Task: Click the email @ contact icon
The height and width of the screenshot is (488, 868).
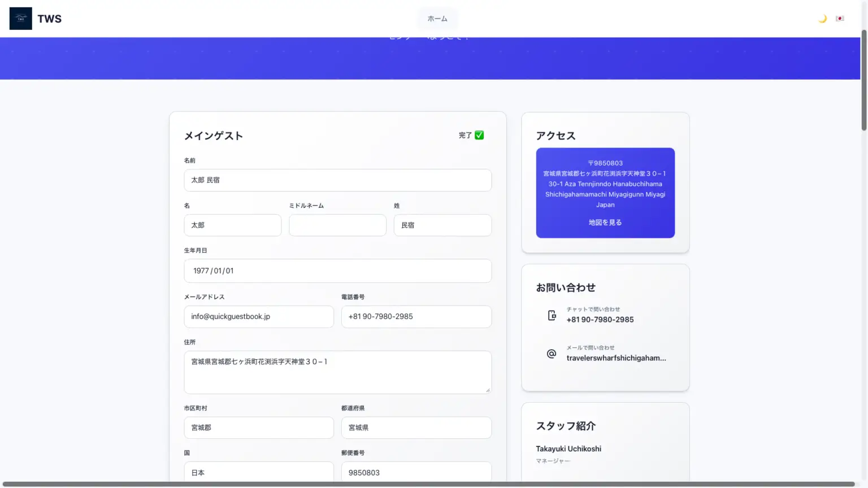Action: pyautogui.click(x=552, y=354)
